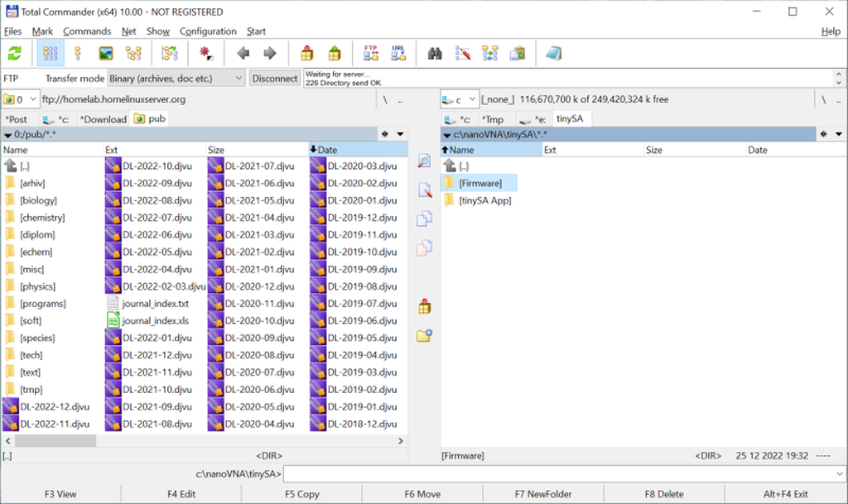Show directory tree toolbar icon
This screenshot has width=848, height=504.
point(133,54)
